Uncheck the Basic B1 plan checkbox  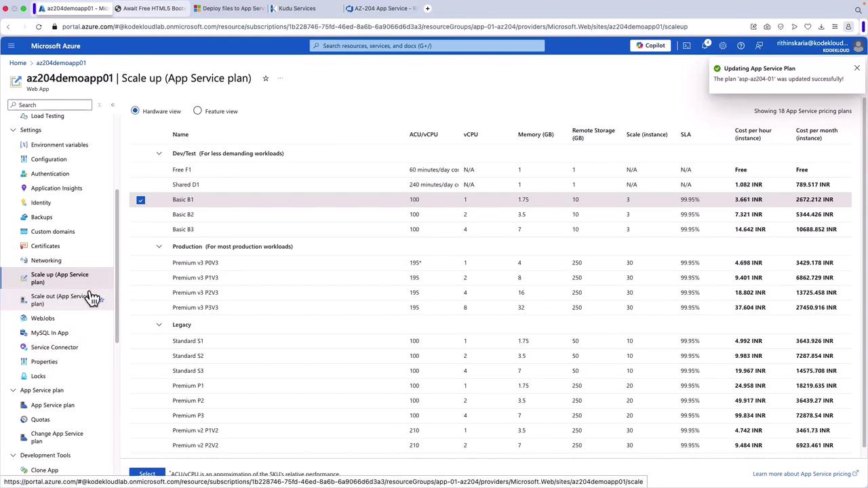(140, 200)
